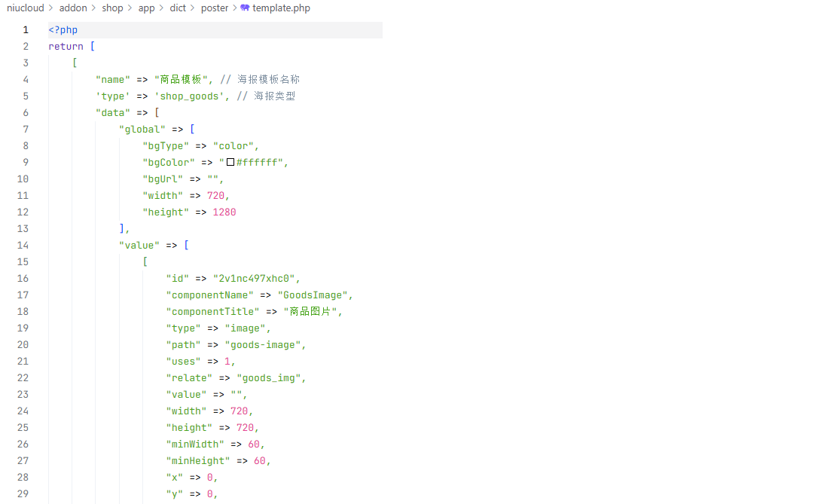
Task: Click the "minHeight" key on line 27
Action: pos(198,461)
